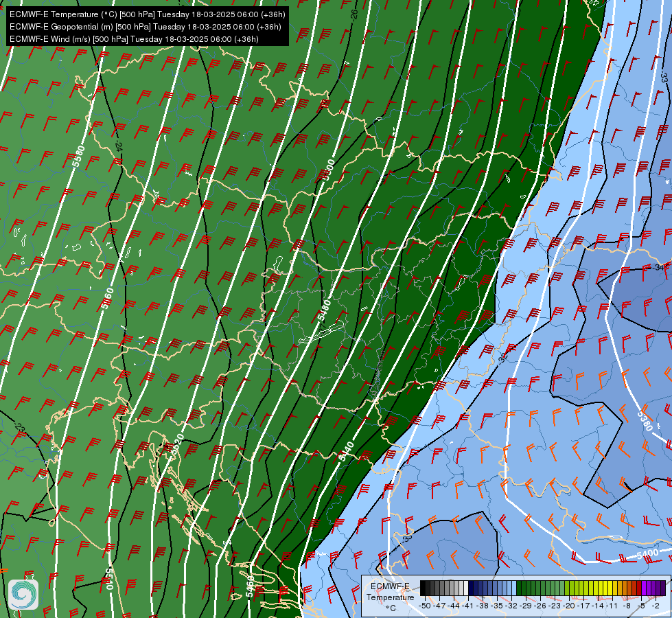Click the 5560 geopotential contour label

click(x=108, y=298)
